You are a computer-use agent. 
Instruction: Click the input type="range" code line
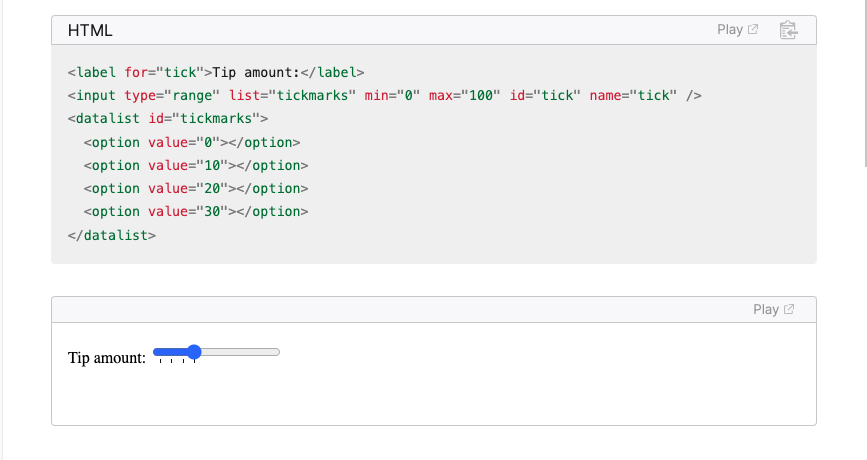pos(385,96)
